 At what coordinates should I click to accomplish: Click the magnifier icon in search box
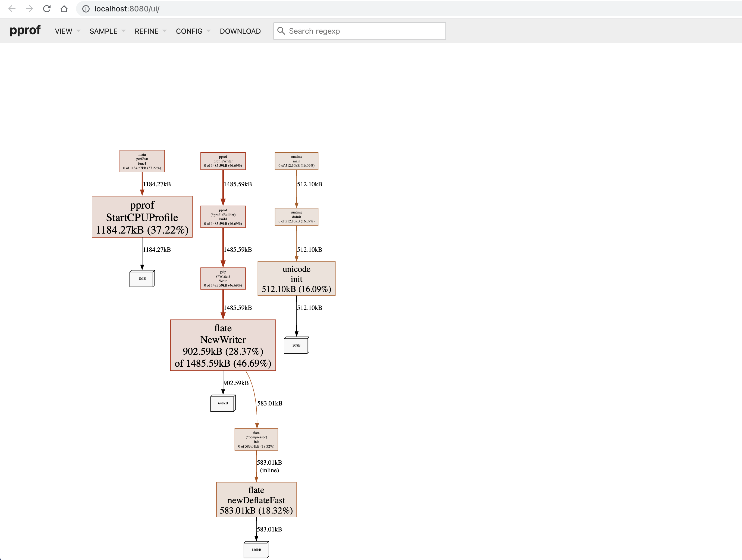[281, 31]
